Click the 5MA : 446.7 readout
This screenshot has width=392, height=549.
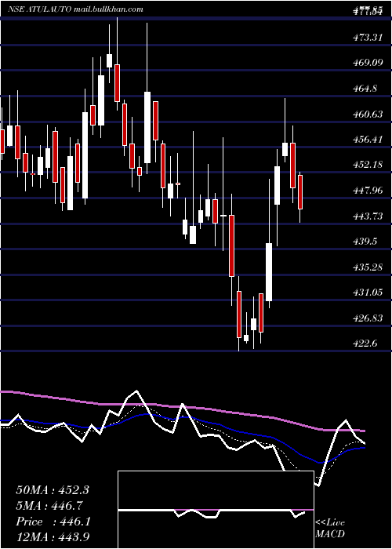tap(49, 506)
